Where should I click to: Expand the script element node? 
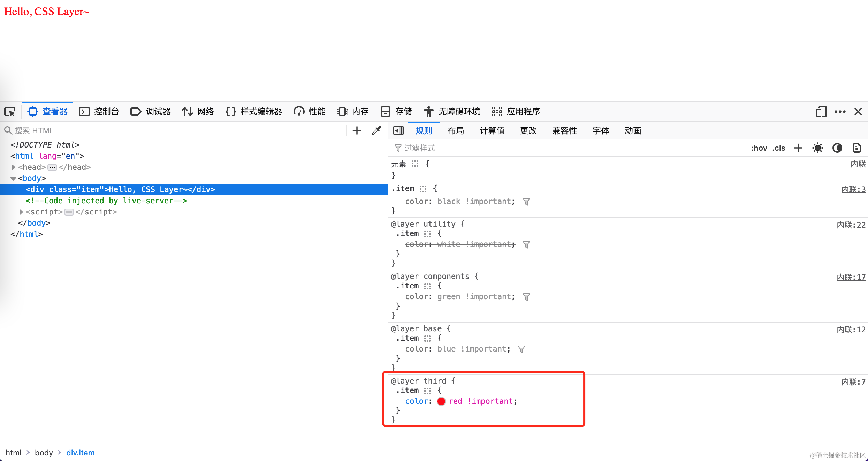[x=21, y=212]
